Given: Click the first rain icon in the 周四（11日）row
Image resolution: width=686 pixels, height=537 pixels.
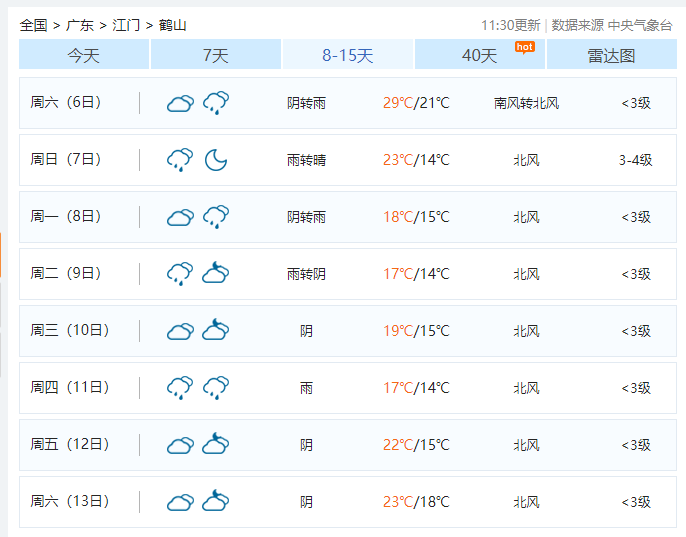Looking at the screenshot, I should 180,387.
